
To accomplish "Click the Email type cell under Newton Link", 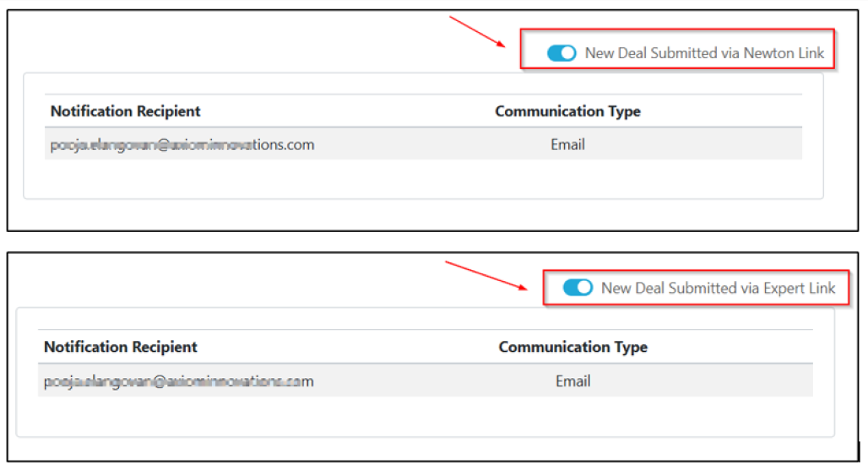I will (567, 144).
